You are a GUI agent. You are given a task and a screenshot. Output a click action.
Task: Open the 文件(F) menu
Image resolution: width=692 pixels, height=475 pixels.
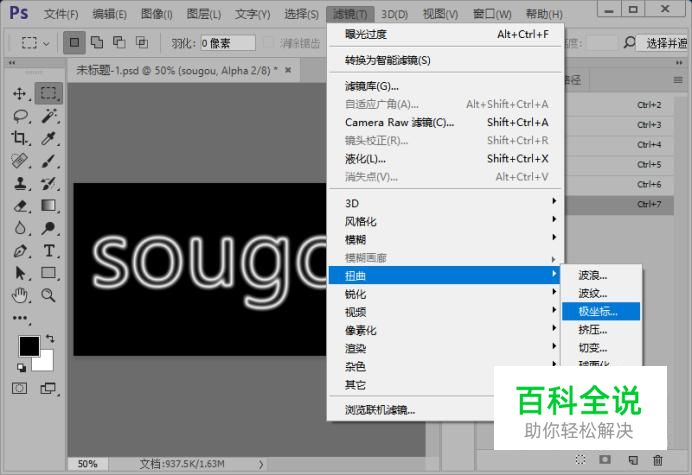[61, 14]
